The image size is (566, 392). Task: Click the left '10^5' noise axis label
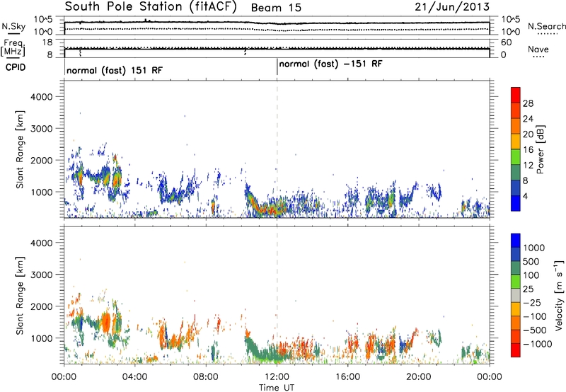(43, 20)
